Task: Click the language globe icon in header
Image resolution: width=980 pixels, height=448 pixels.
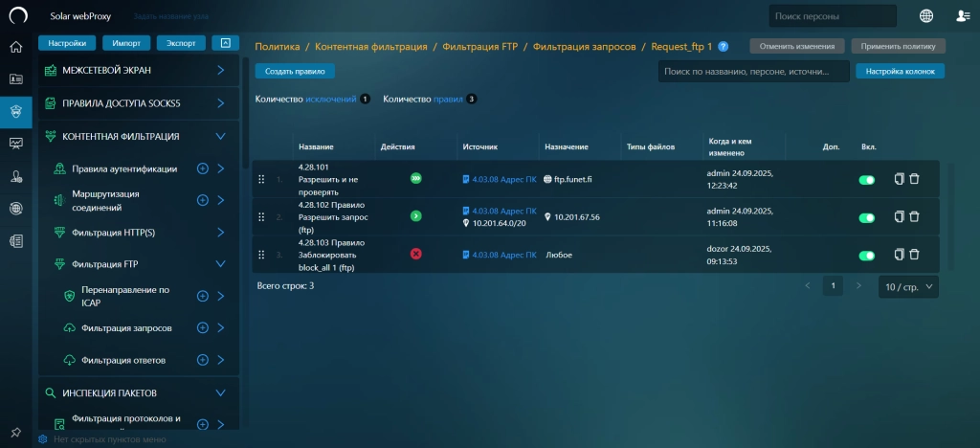Action: click(926, 15)
